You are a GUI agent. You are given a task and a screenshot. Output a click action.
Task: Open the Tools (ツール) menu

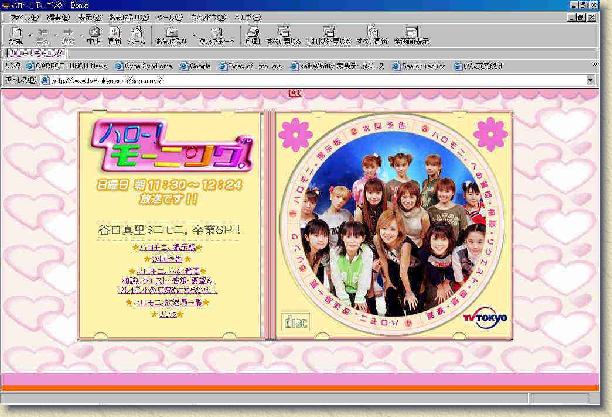[x=169, y=17]
